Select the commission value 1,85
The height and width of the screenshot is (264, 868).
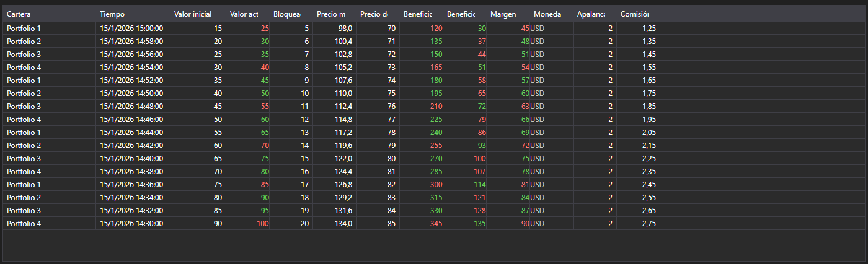click(638, 107)
